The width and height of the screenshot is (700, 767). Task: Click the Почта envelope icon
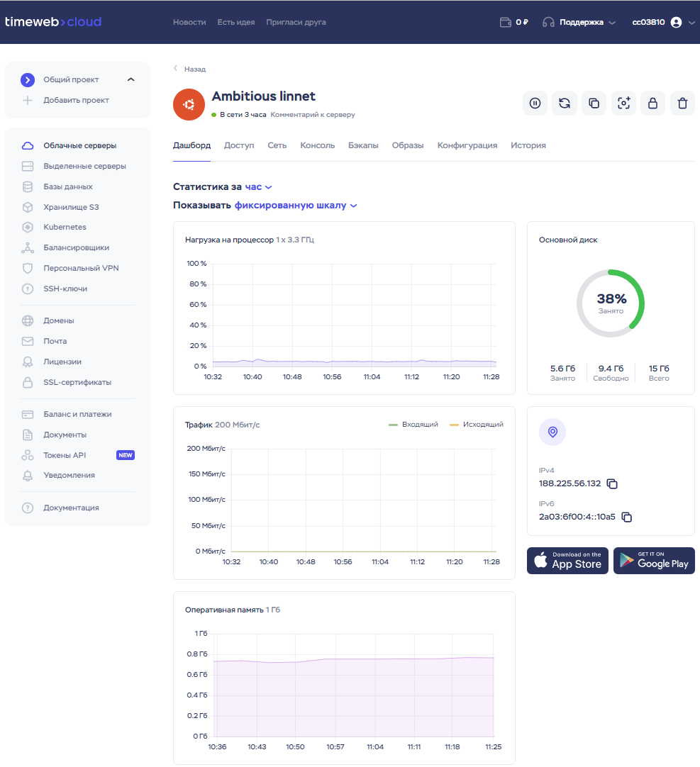[x=28, y=342]
